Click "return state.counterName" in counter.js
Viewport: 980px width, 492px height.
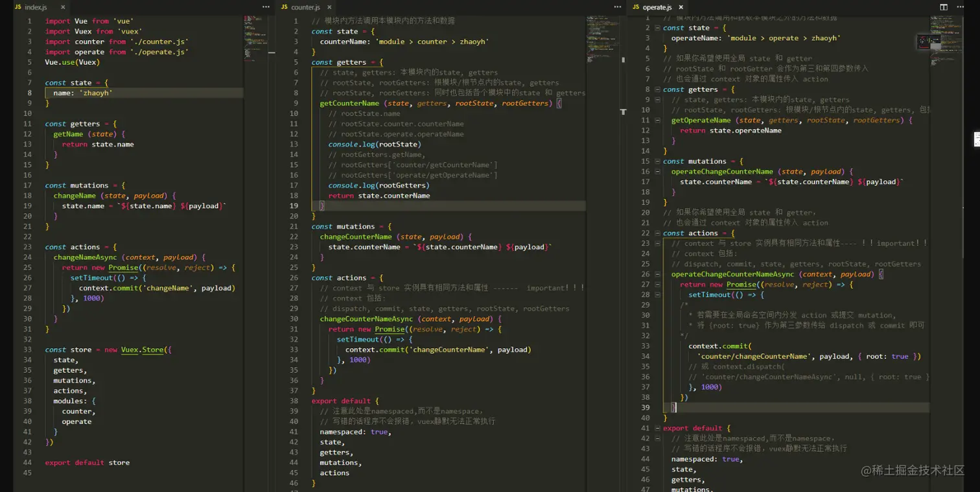(x=379, y=196)
